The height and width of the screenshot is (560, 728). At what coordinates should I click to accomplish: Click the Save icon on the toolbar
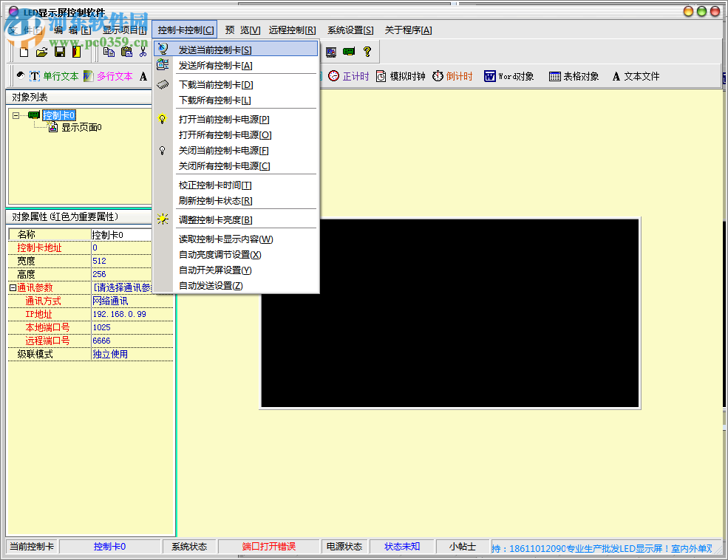60,52
